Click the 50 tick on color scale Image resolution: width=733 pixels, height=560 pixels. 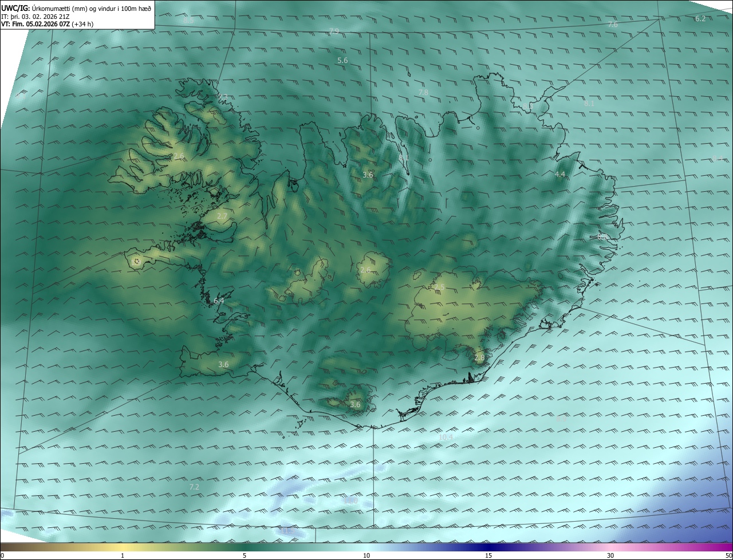[728, 555]
